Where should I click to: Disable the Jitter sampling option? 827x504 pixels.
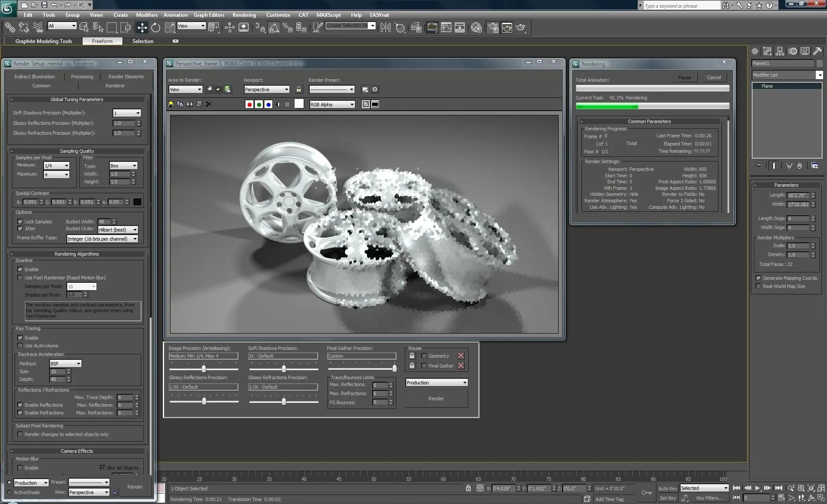coord(20,229)
